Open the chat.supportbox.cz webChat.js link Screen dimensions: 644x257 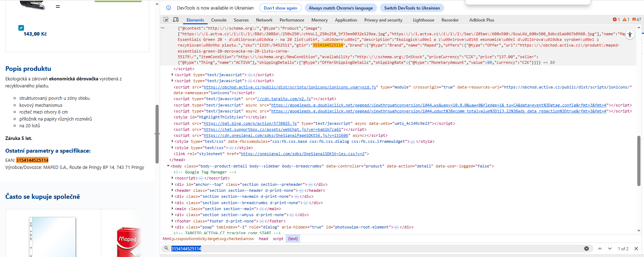point(273,129)
